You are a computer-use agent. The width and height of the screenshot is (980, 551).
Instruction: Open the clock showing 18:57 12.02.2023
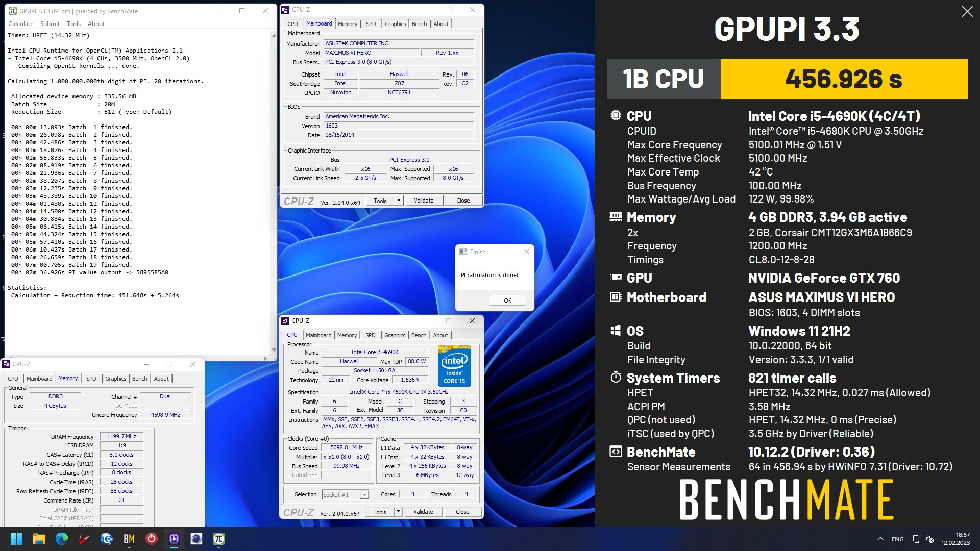pyautogui.click(x=955, y=539)
